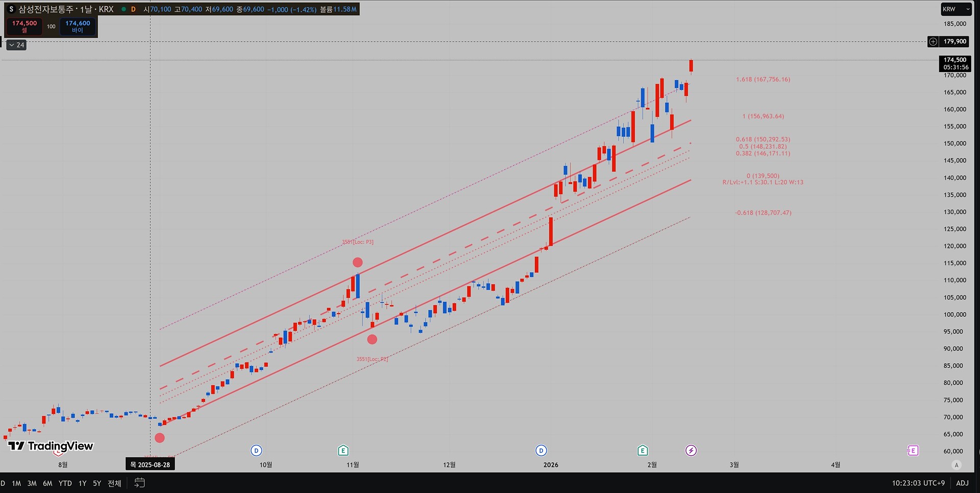Switch to the 1M range
The image size is (980, 493).
(x=16, y=483)
